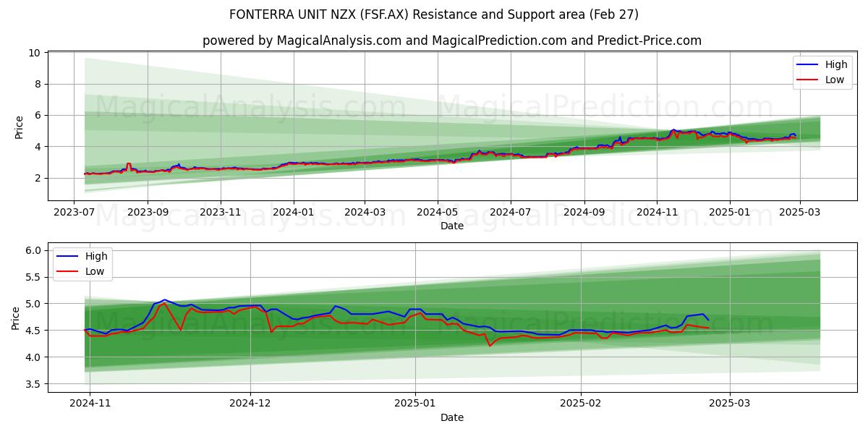Click the '5.5' price tick on bottom chart
Image resolution: width=868 pixels, height=434 pixels.
coord(33,277)
